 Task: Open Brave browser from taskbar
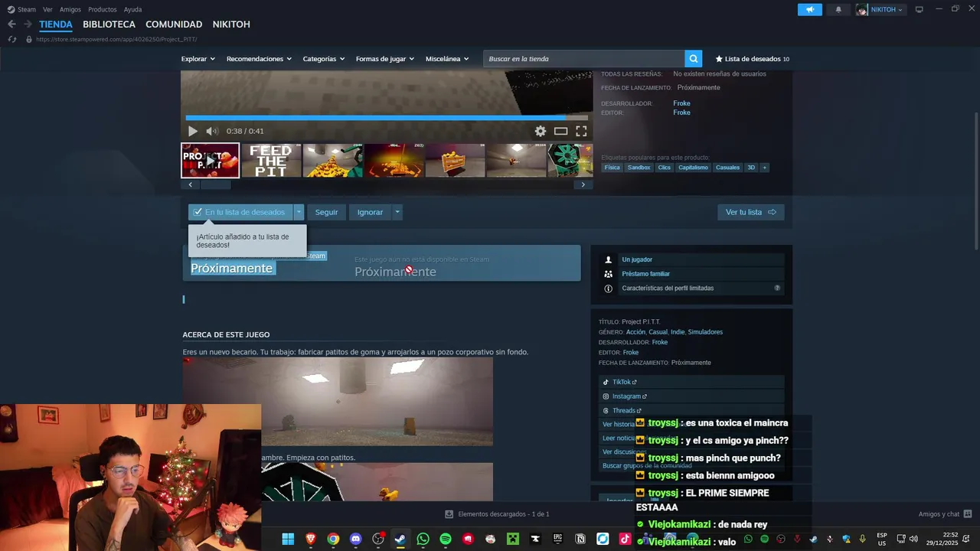tap(311, 539)
